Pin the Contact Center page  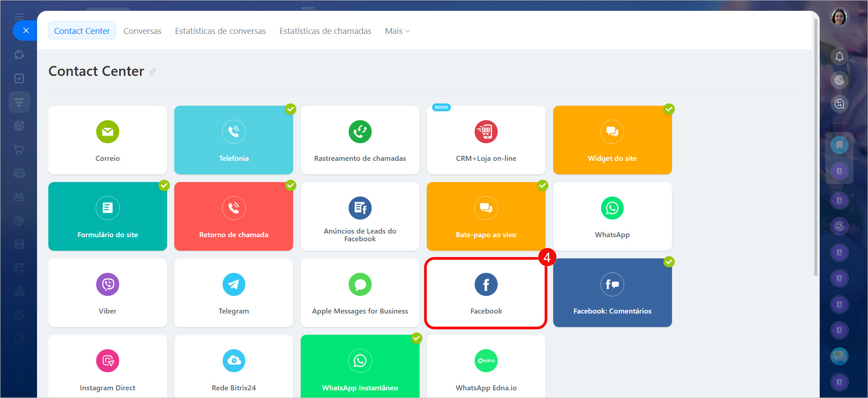(153, 72)
